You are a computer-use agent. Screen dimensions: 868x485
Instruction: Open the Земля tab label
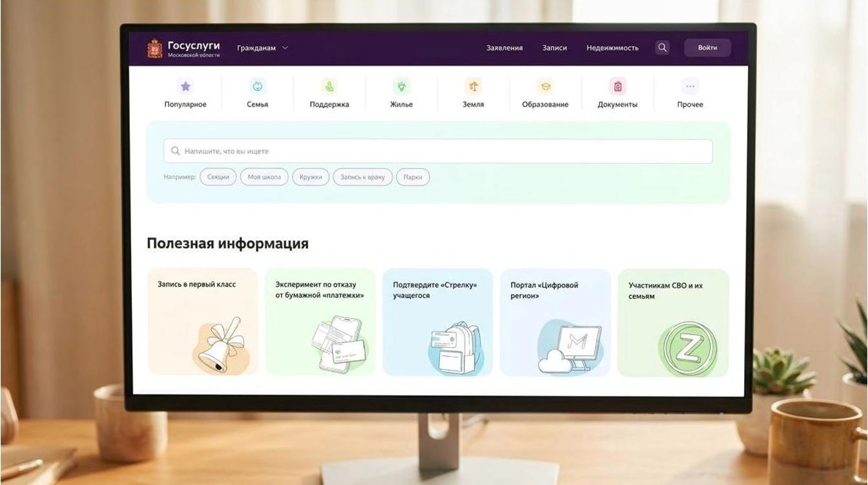point(473,105)
